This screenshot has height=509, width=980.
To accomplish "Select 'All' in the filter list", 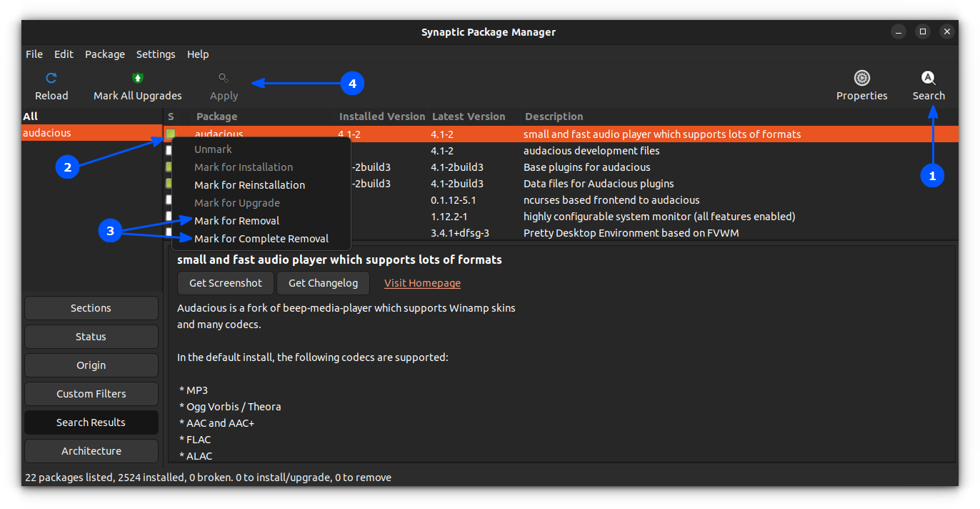I will [92, 117].
